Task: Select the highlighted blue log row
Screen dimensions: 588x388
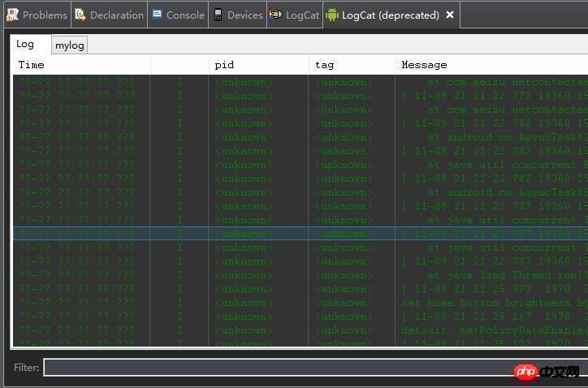Action: coord(300,233)
